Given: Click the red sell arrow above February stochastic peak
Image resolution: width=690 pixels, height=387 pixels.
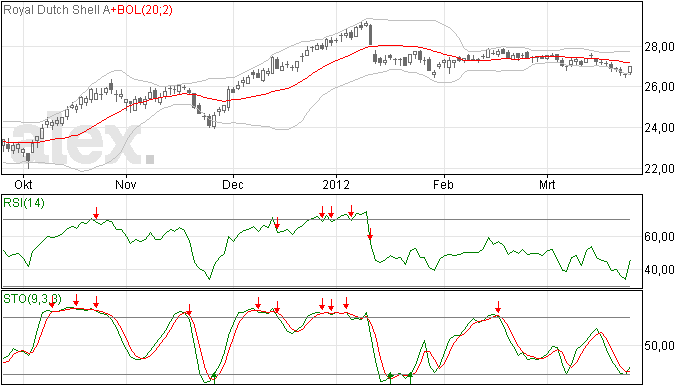Looking at the screenshot, I should tap(498, 307).
